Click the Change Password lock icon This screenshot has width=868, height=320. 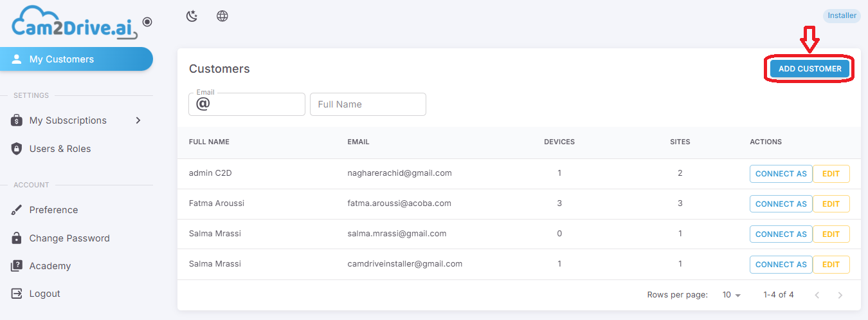(17, 238)
